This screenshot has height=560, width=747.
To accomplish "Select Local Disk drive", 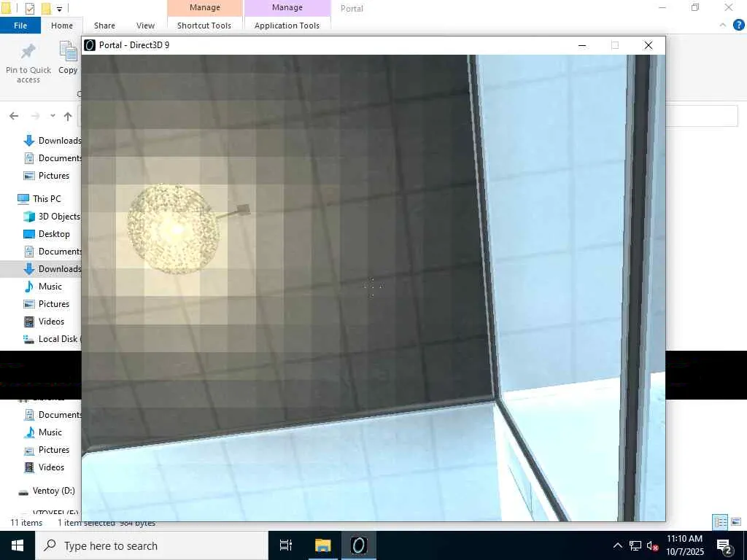I will point(52,339).
